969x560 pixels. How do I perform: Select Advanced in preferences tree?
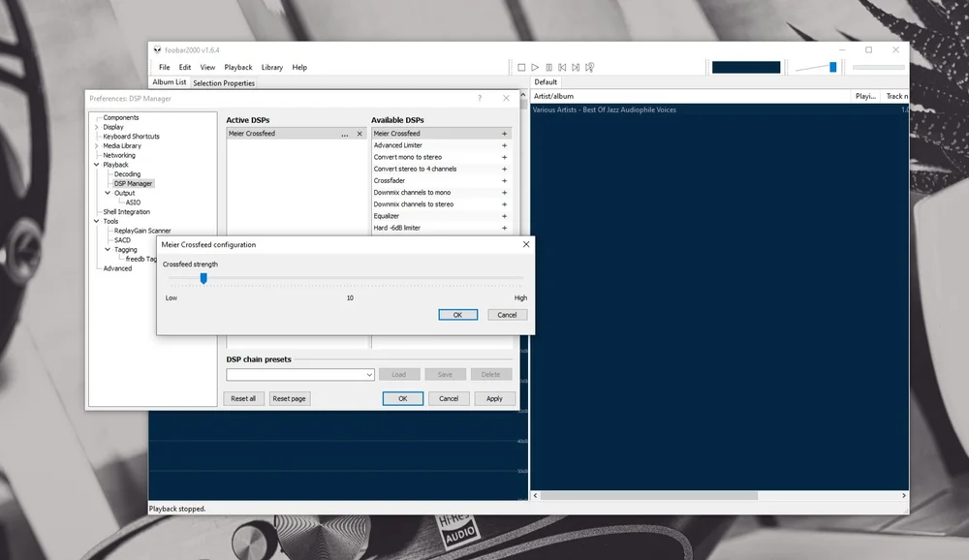coord(117,268)
